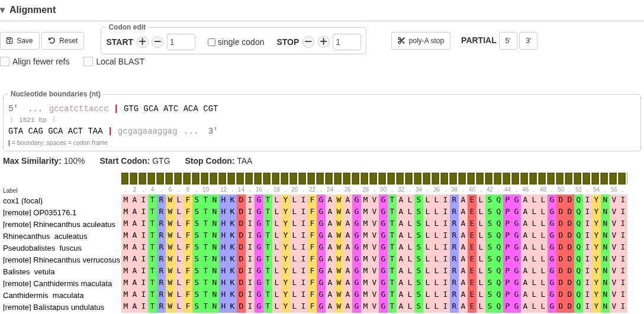644x314 pixels.
Task: Click the column 10 position number
Action: tap(205, 190)
